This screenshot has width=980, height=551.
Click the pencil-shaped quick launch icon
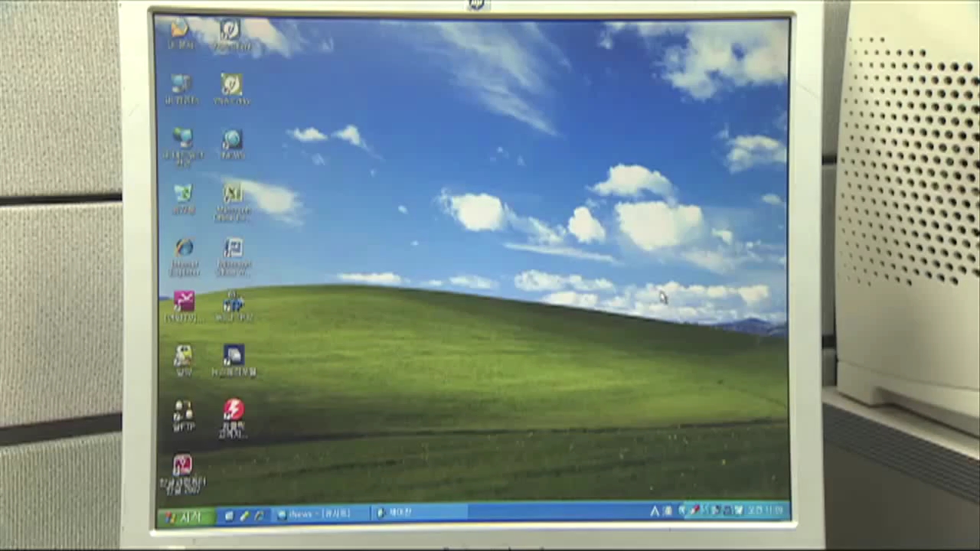tap(244, 516)
